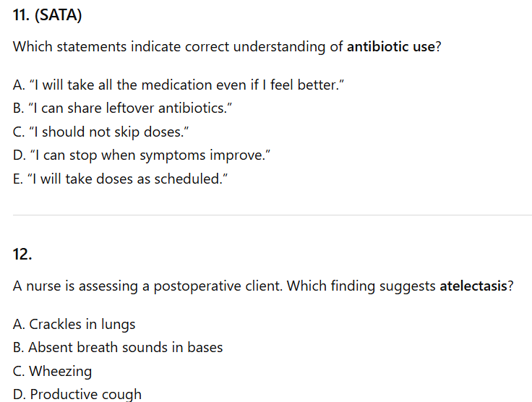Select answer A "I will take all the medication"
This screenshot has width=532, height=402.
tap(177, 85)
